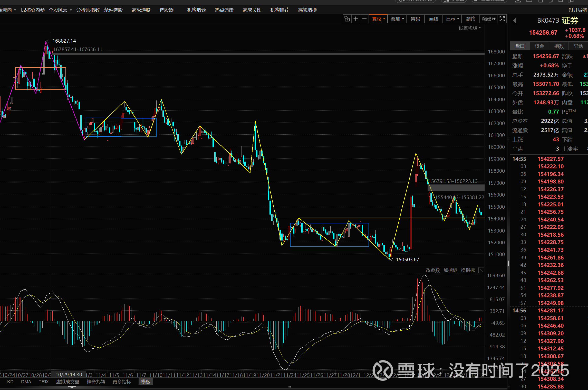This screenshot has height=390, width=588.
Task: Zoom out chart with minus icon
Action: tap(364, 19)
